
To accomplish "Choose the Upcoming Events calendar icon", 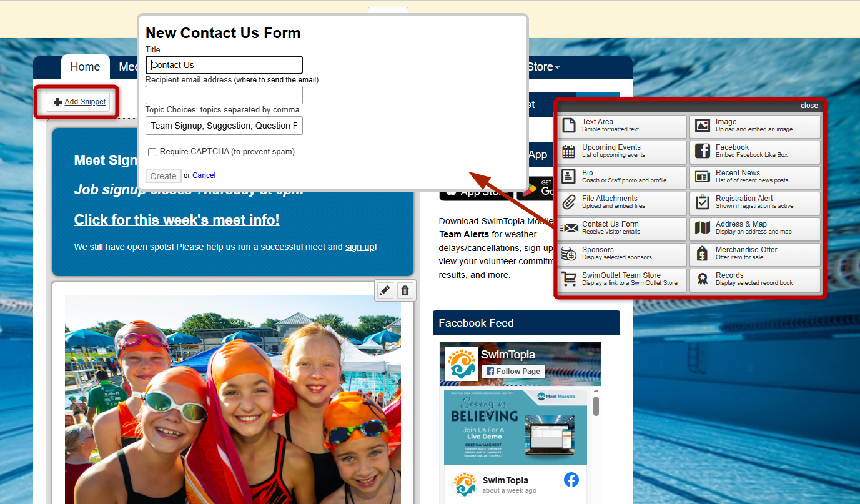I will [x=569, y=151].
